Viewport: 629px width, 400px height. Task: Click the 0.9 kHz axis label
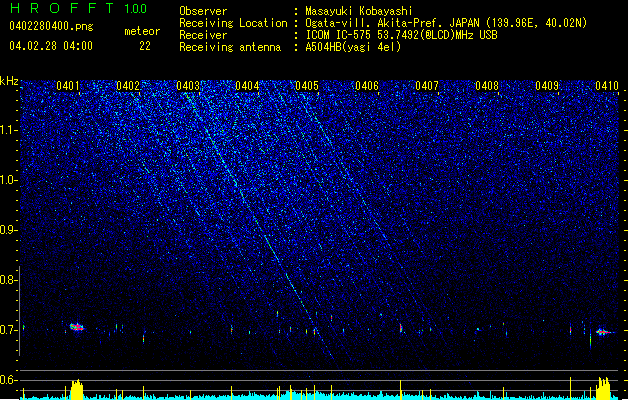9,230
